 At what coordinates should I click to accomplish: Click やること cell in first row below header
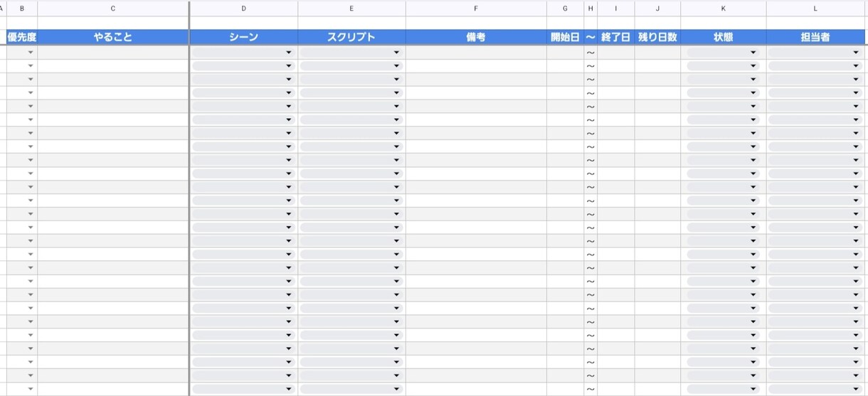(x=113, y=53)
